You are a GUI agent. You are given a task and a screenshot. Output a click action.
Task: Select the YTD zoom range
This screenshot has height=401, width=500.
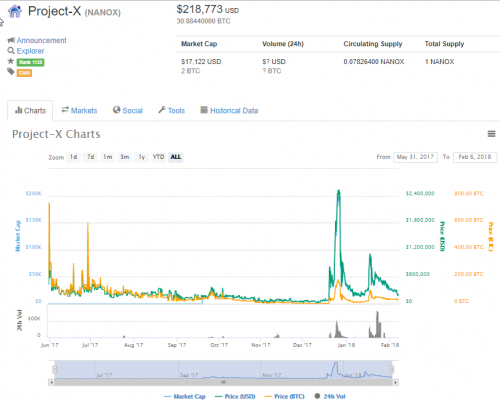tap(158, 157)
